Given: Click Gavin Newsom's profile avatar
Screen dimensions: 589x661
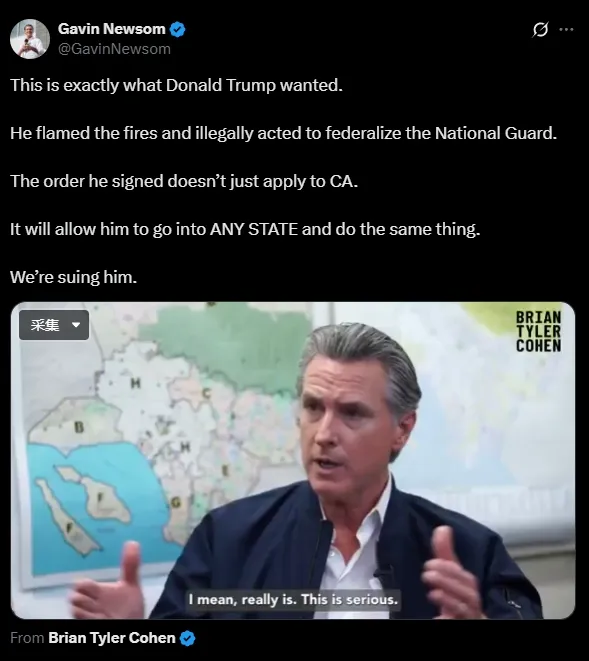Looking at the screenshot, I should [x=30, y=39].
